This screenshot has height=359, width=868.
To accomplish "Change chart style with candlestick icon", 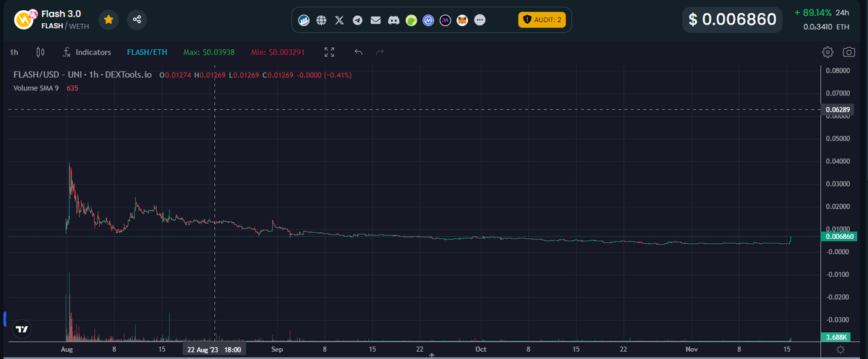I will (40, 52).
